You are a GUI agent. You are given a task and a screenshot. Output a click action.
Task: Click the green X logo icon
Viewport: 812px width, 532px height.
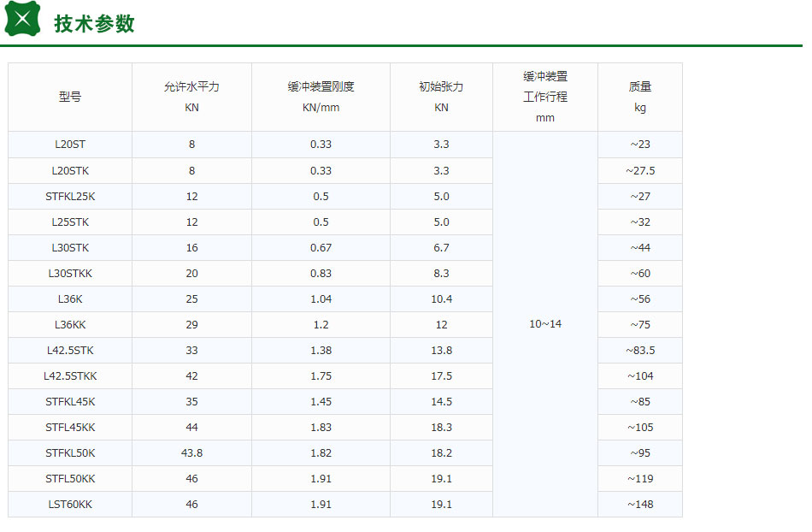pos(22,19)
